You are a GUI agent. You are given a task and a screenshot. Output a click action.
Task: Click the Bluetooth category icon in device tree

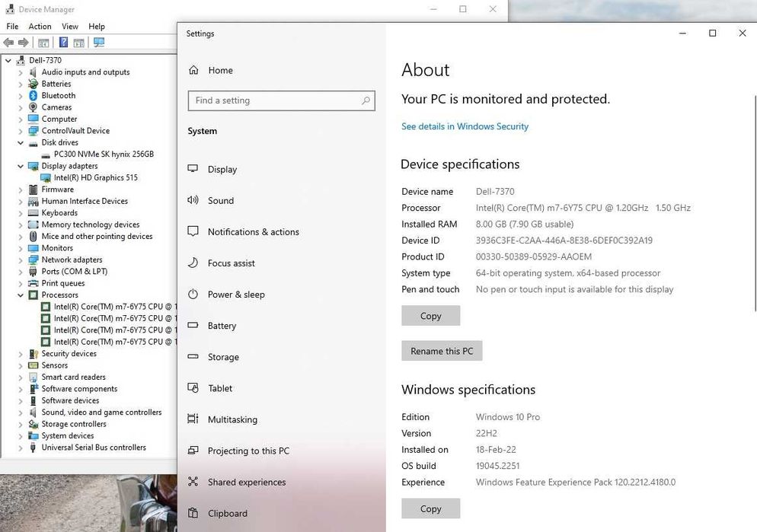[x=33, y=95]
